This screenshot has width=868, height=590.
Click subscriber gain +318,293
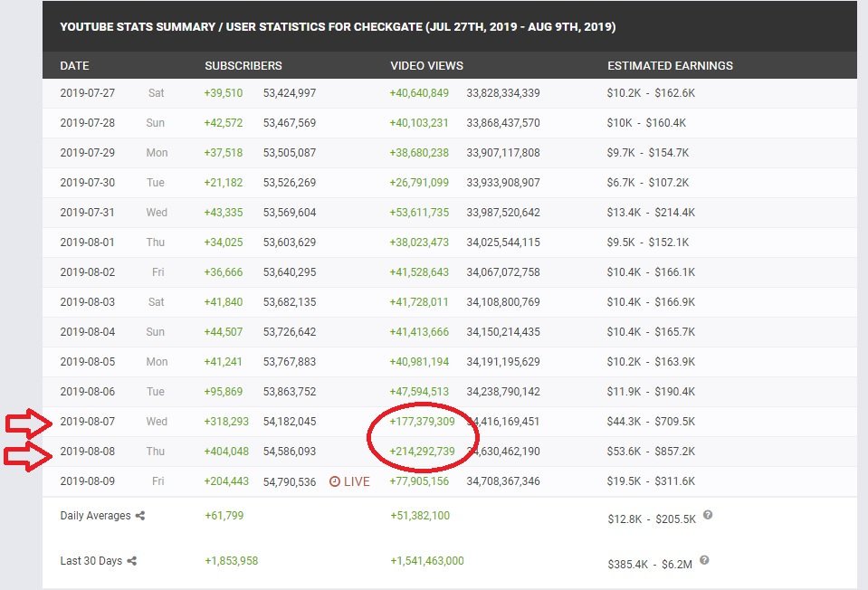point(226,422)
